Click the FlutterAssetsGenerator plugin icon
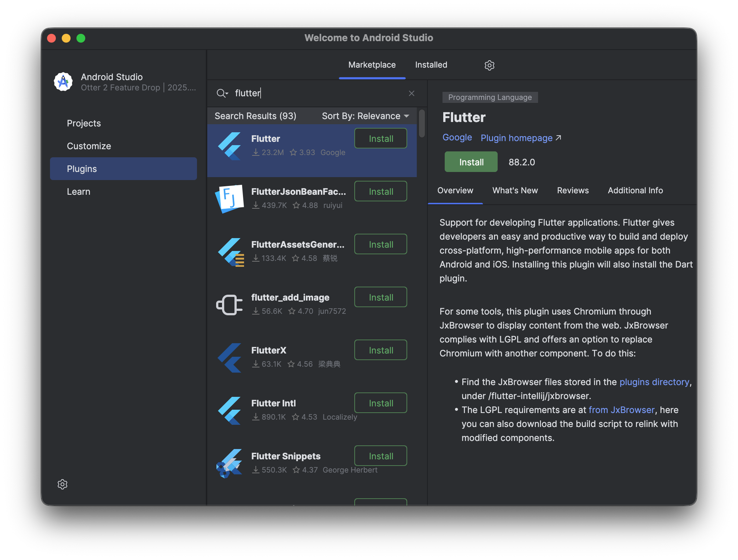Image resolution: width=738 pixels, height=560 pixels. (230, 252)
